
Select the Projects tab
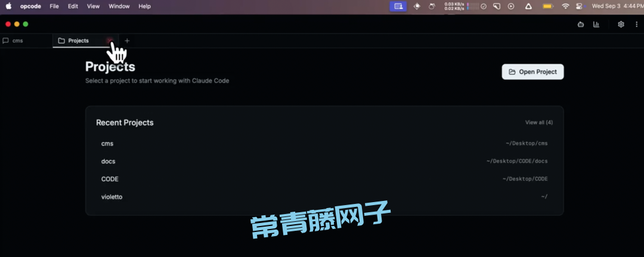(x=78, y=41)
